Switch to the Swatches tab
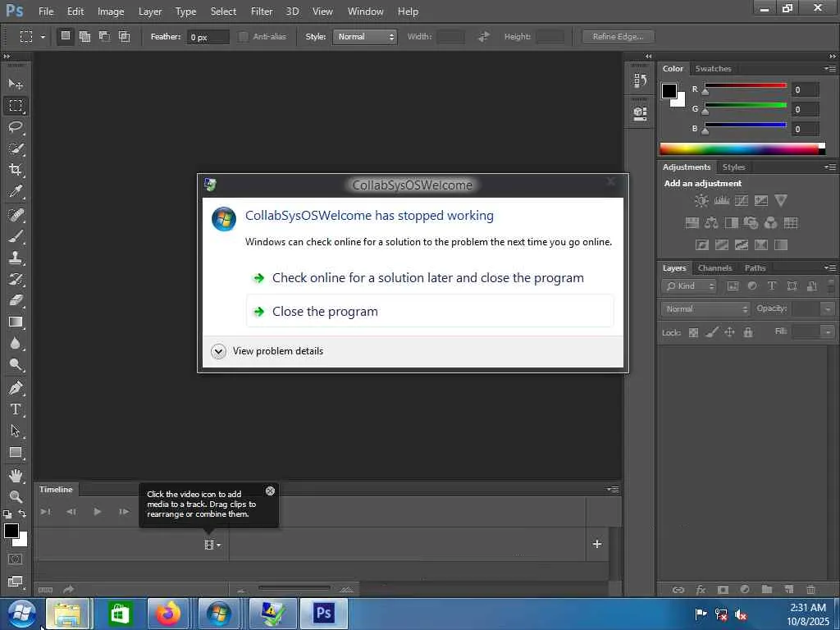Viewport: 840px width, 630px height. pyautogui.click(x=713, y=69)
